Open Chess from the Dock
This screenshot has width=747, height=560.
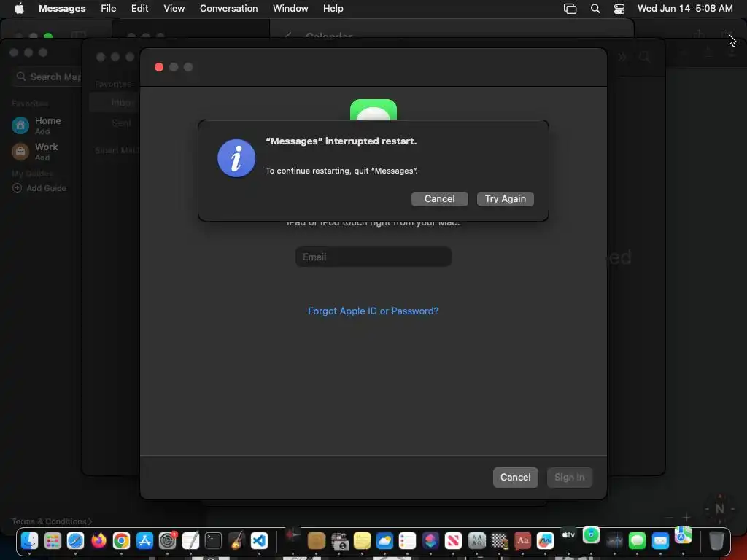[499, 541]
